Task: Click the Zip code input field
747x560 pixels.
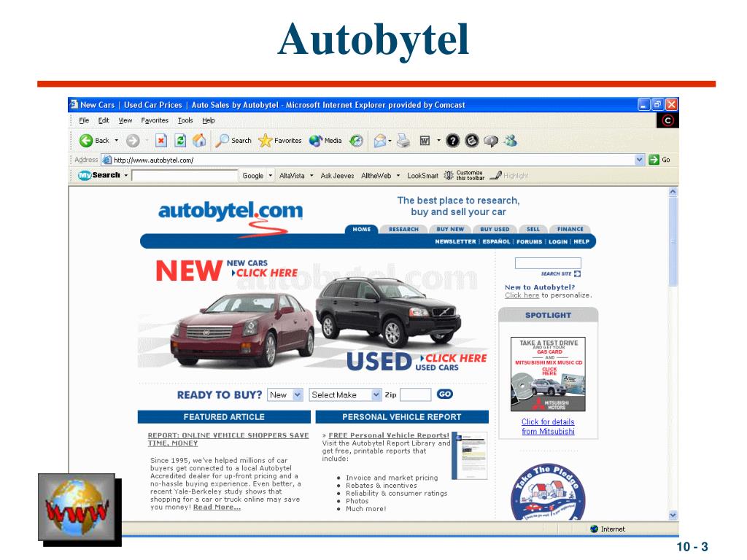Action: 415,394
